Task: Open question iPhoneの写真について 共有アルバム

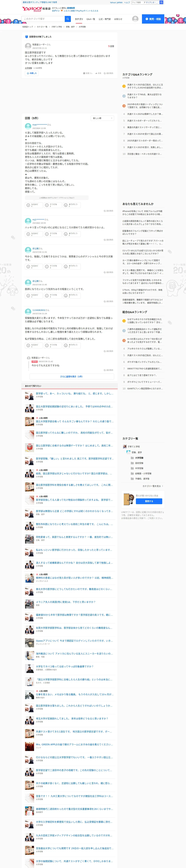Action: coord(142,213)
